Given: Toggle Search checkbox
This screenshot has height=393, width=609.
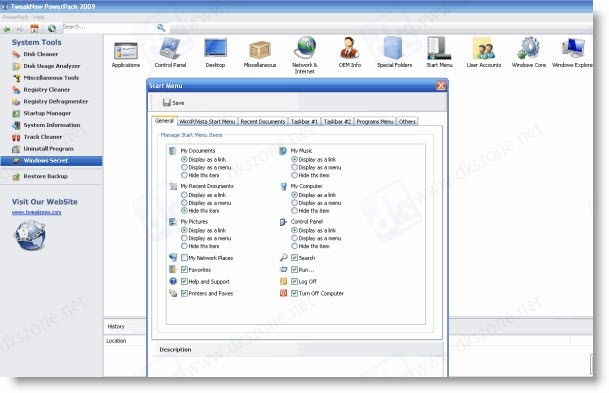Looking at the screenshot, I should (x=294, y=258).
